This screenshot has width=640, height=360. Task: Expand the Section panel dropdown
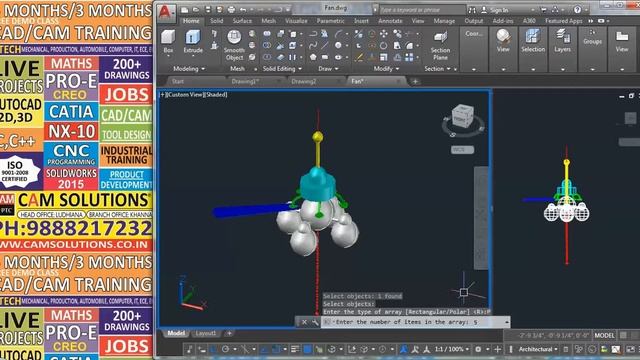tap(437, 69)
